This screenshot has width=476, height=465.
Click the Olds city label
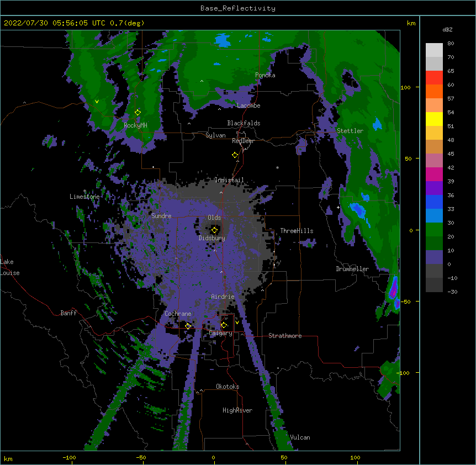point(214,218)
